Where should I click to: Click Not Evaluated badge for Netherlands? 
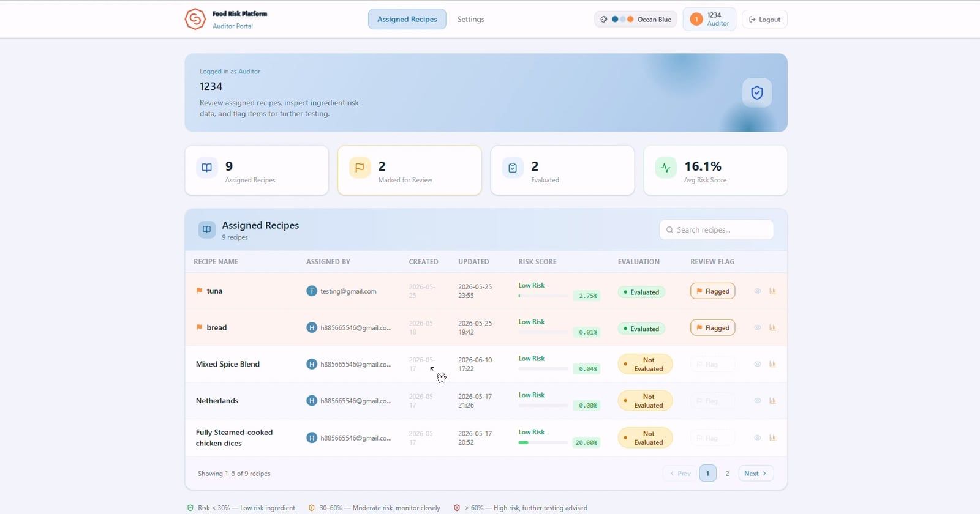coord(645,401)
